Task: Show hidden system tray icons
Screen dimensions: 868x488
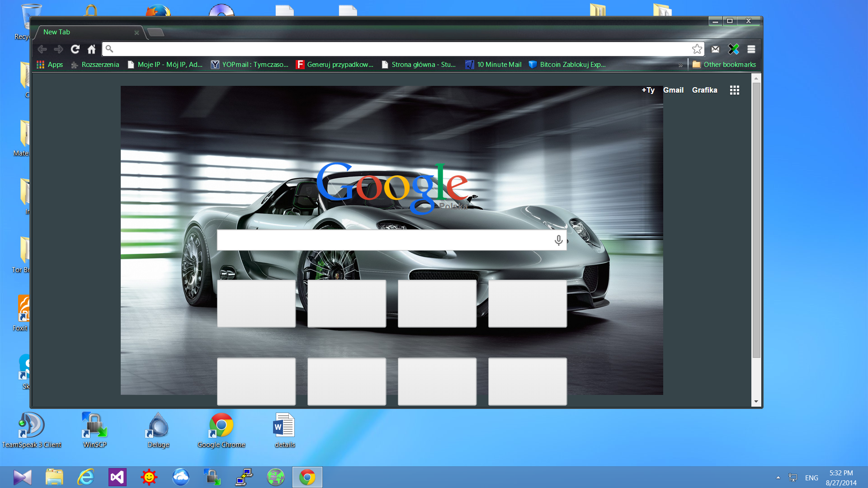Action: tap(778, 478)
